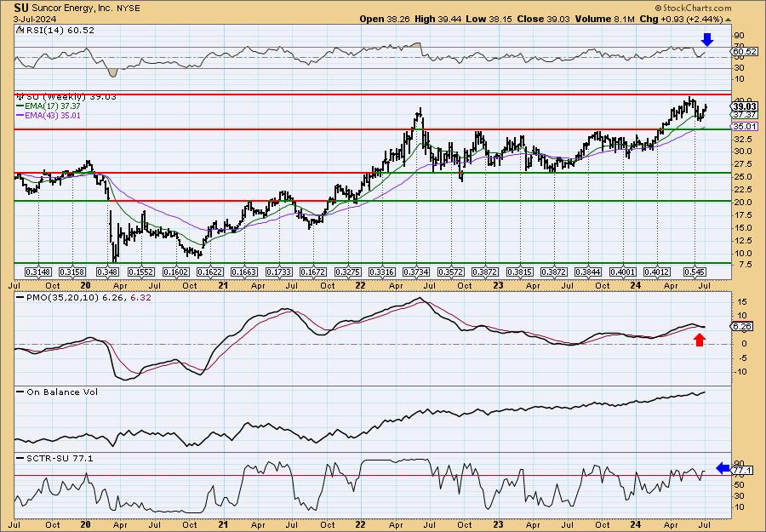Click the 37.37 EMA price axis tag
This screenshot has height=532, width=766.
[745, 115]
